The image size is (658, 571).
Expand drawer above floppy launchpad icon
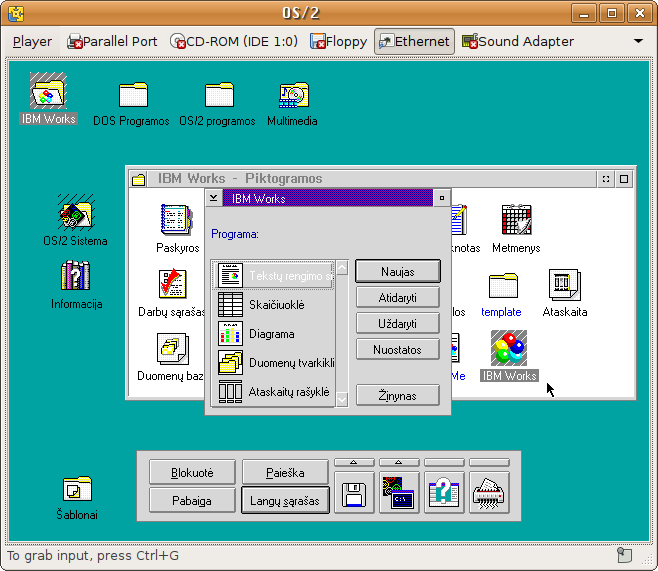(x=354, y=462)
